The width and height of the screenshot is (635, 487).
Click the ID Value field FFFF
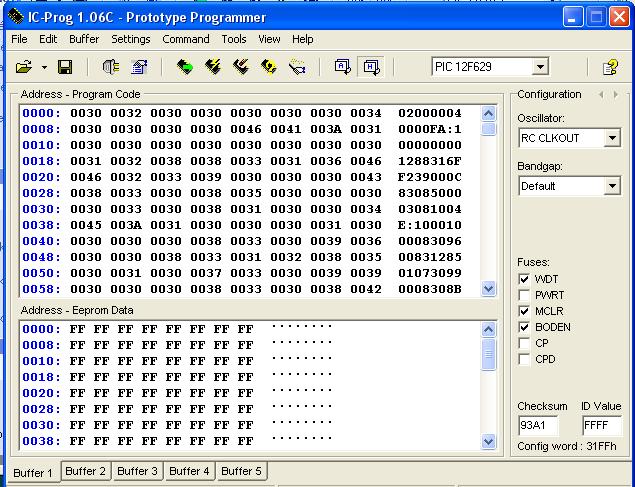pyautogui.click(x=602, y=425)
